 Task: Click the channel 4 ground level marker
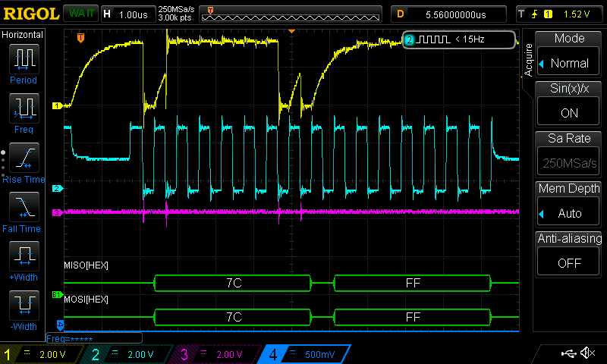pyautogui.click(x=60, y=325)
